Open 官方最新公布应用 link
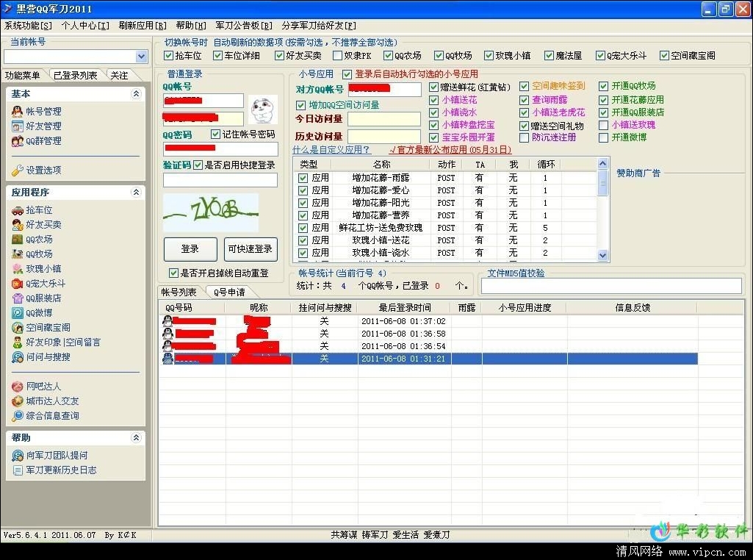 point(450,150)
